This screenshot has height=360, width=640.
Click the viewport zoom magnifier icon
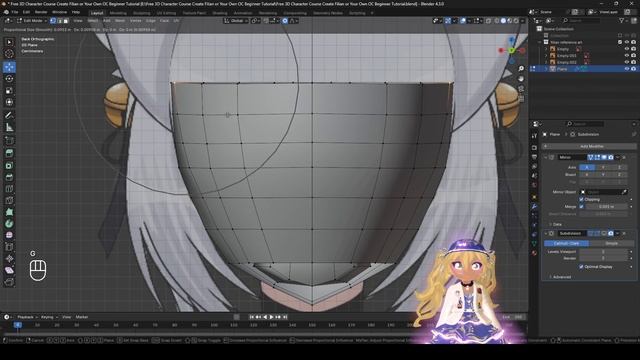tap(521, 69)
